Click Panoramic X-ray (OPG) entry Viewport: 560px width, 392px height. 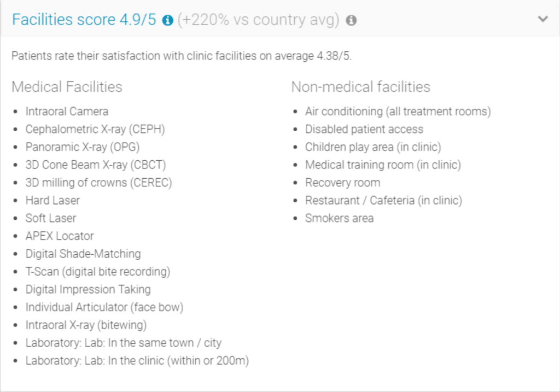[83, 147]
